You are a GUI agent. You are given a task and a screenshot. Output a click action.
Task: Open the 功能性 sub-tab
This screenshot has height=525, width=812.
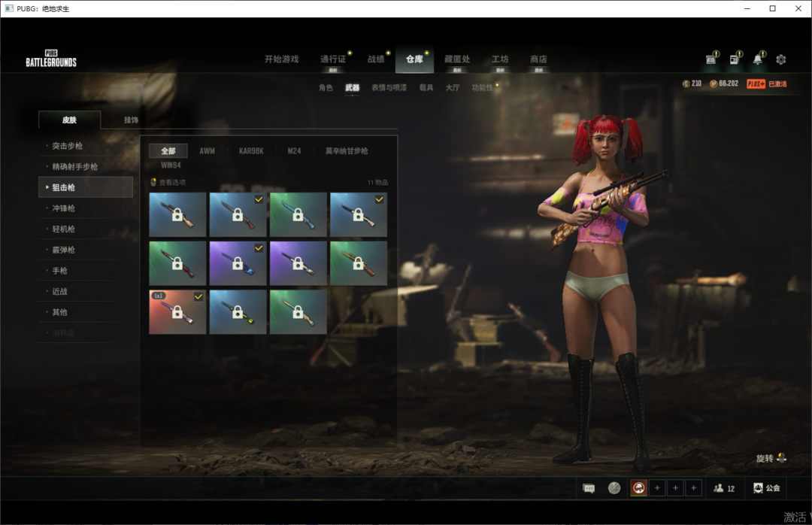pyautogui.click(x=482, y=87)
